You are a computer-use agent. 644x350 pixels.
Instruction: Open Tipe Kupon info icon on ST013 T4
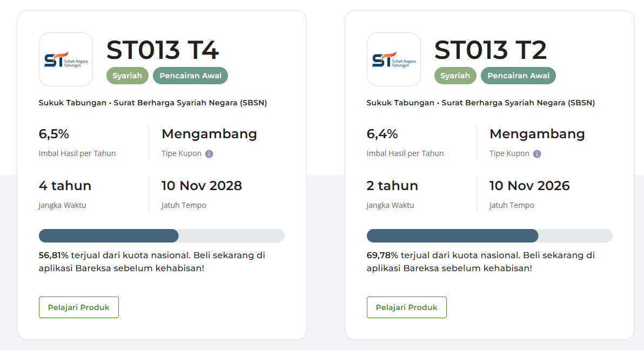tap(209, 153)
